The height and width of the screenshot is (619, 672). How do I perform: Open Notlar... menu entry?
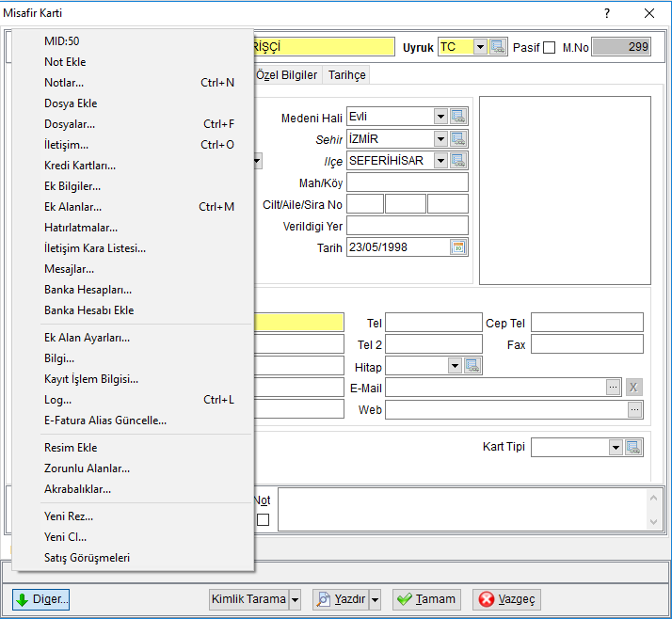[x=133, y=82]
